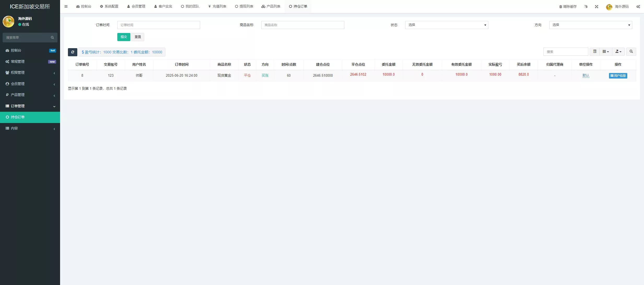This screenshot has width=644, height=285.
Task: Open the 状态 select dropdown
Action: pos(446,25)
